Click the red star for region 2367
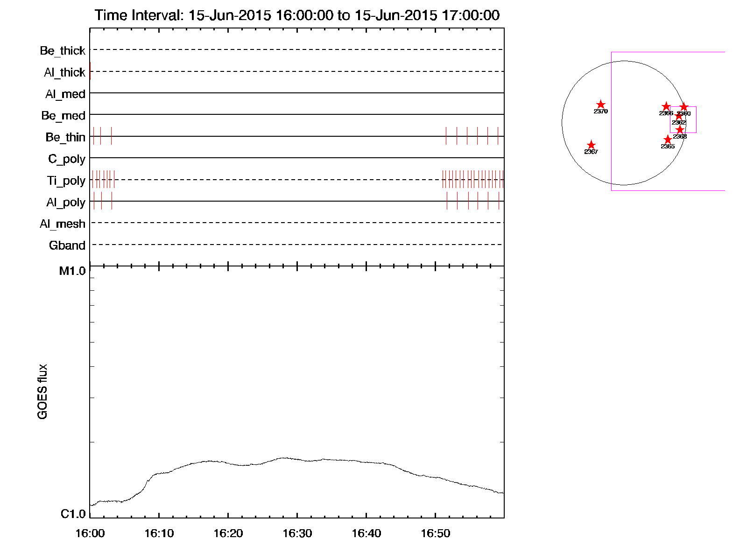747x560 pixels. click(x=591, y=145)
